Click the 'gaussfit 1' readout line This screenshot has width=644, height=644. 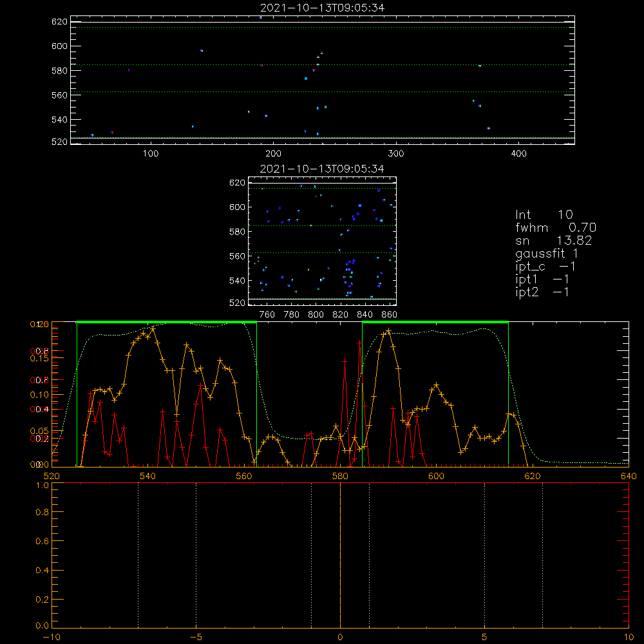[547, 253]
